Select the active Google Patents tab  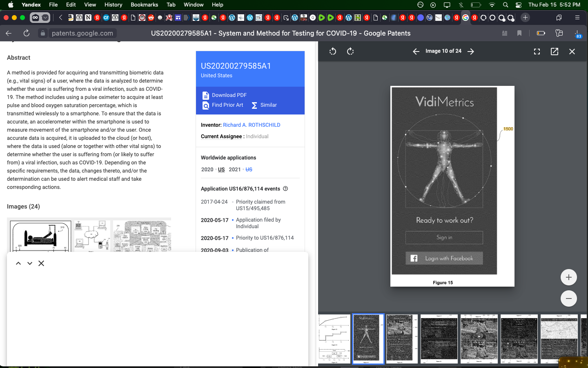point(465,18)
